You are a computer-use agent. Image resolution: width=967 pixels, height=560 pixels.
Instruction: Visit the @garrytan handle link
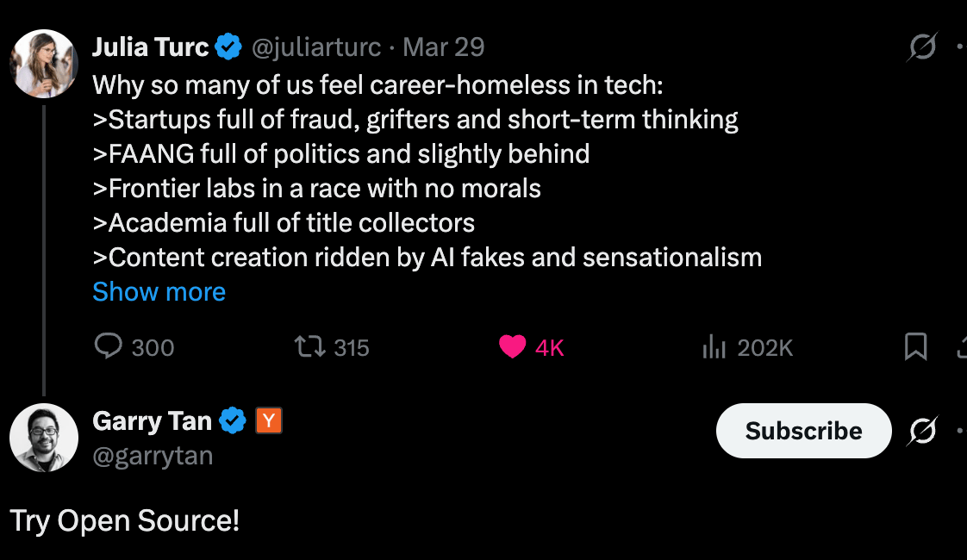[153, 455]
